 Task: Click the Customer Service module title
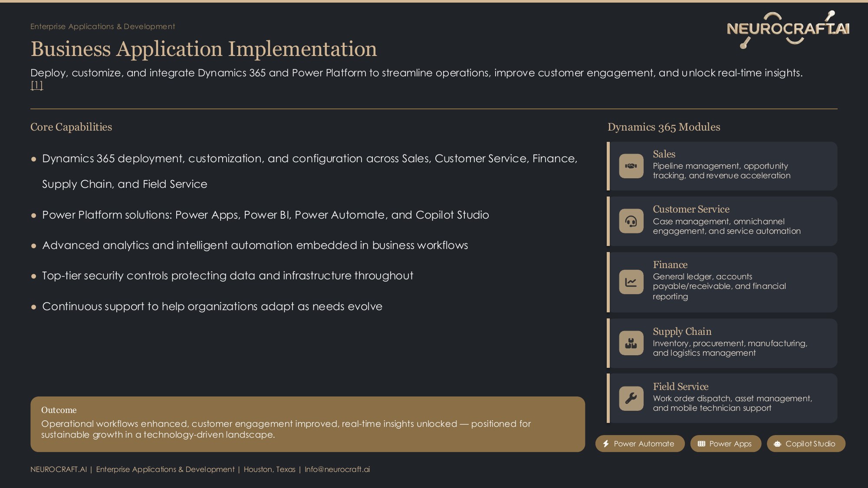pyautogui.click(x=691, y=209)
